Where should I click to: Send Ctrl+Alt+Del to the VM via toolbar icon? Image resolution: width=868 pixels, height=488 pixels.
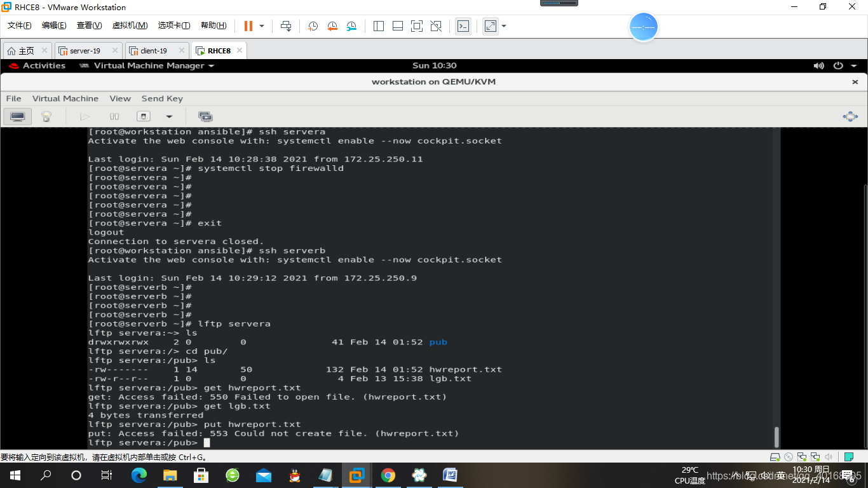click(x=286, y=26)
